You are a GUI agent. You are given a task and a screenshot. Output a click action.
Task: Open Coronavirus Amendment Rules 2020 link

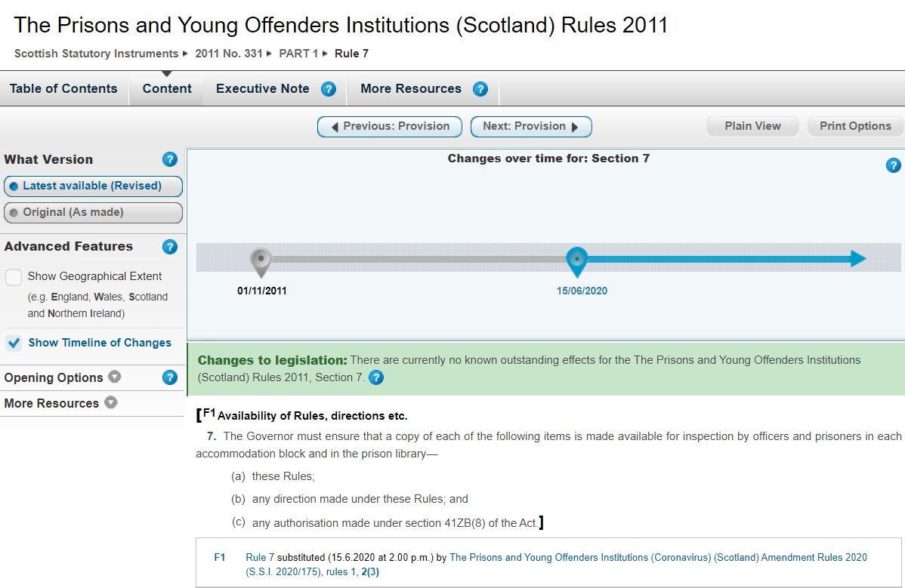(x=658, y=558)
